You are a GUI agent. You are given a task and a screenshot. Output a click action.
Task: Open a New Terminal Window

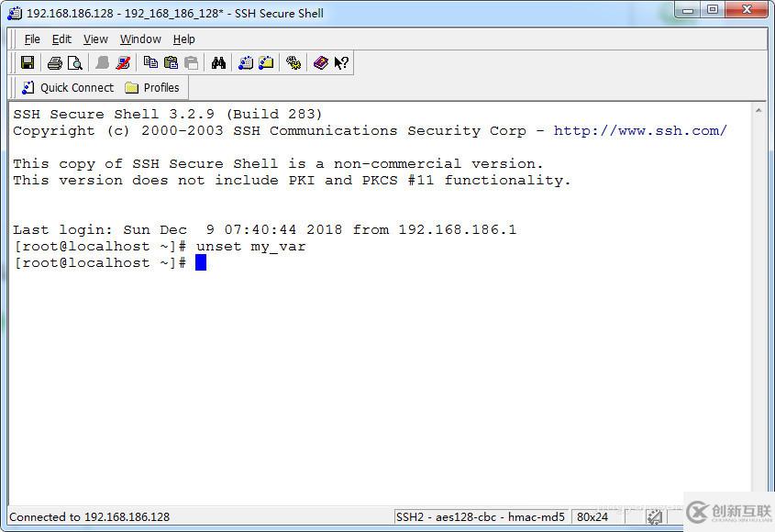pyautogui.click(x=246, y=63)
